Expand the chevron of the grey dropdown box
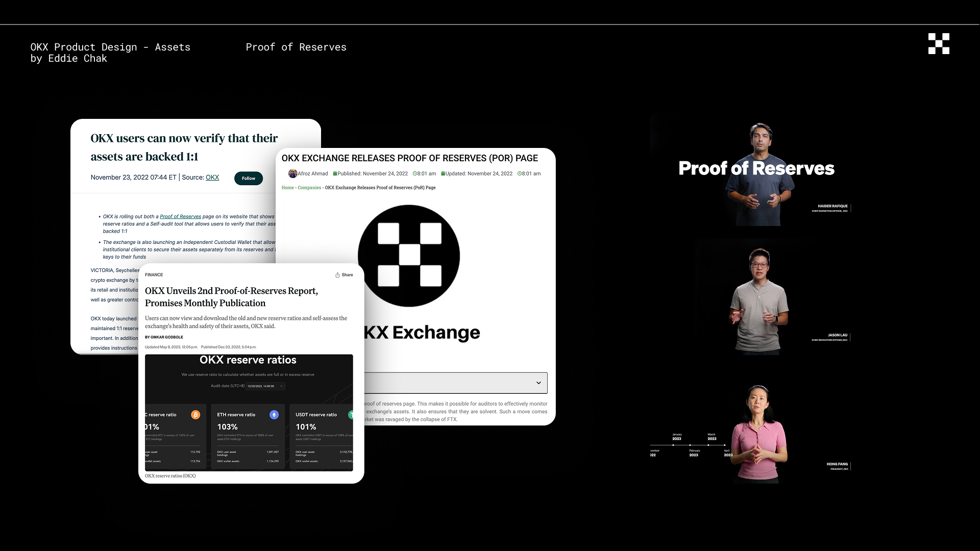The image size is (980, 551). [x=538, y=383]
